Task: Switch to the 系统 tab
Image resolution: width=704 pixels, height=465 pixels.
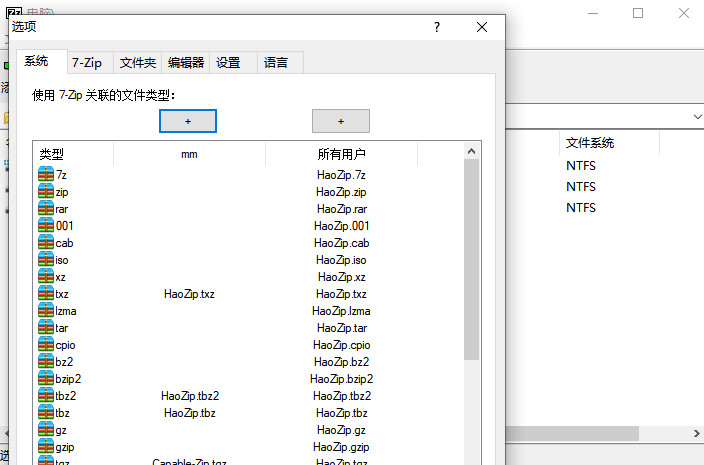Action: point(42,61)
